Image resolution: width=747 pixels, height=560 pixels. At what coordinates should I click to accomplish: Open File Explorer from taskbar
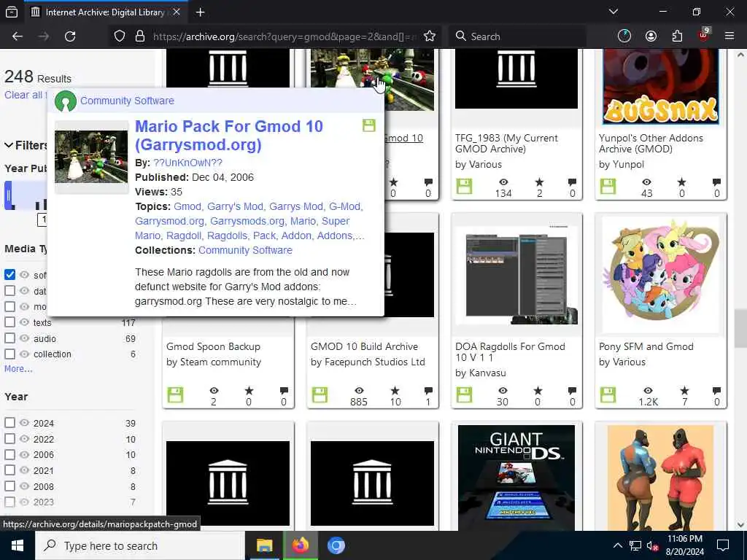coord(264,545)
